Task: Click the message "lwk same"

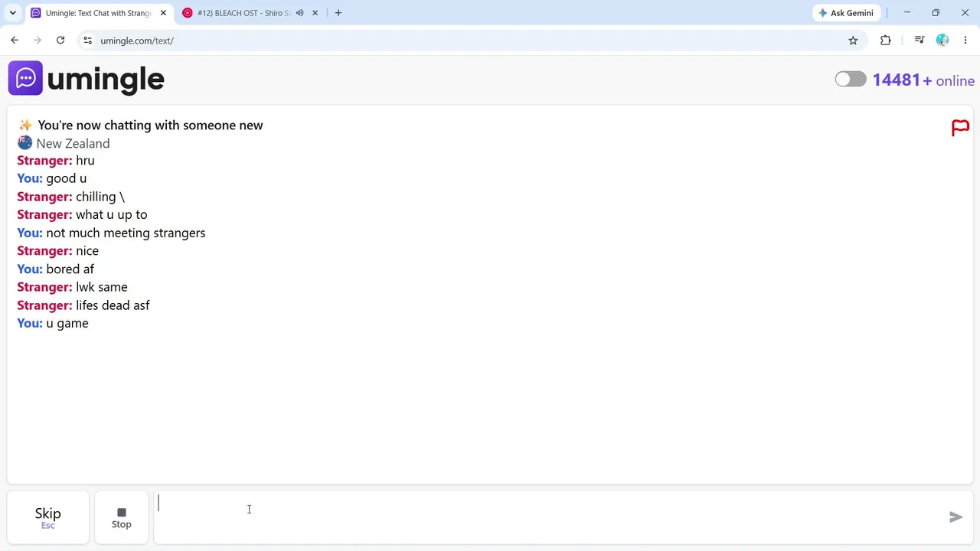Action: [x=101, y=287]
